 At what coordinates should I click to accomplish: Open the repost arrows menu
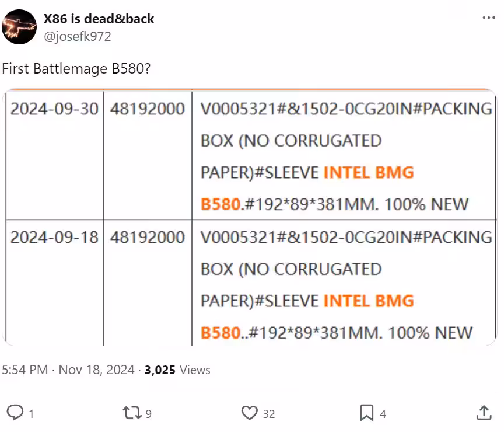pos(132,413)
